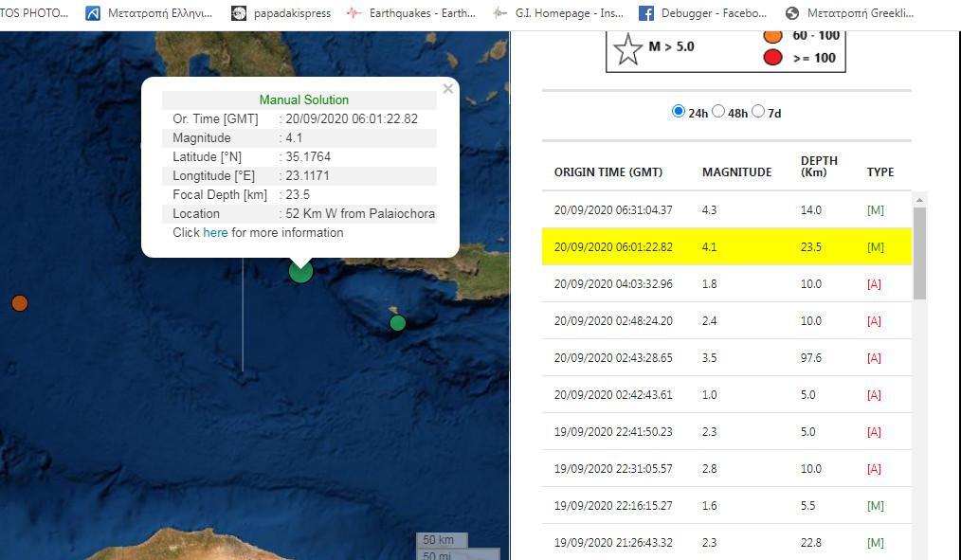Open the papadakispress bookmark
This screenshot has width=961, height=560.
point(281,13)
